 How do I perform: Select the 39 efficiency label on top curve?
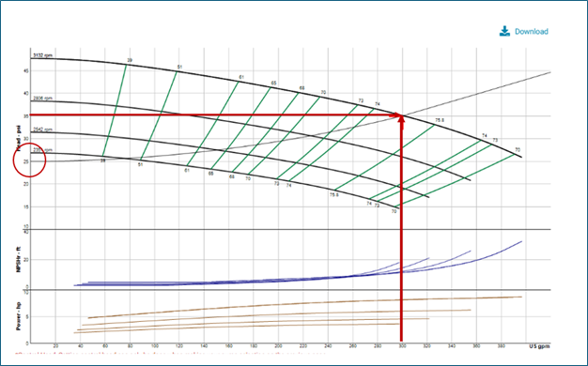[x=130, y=60]
